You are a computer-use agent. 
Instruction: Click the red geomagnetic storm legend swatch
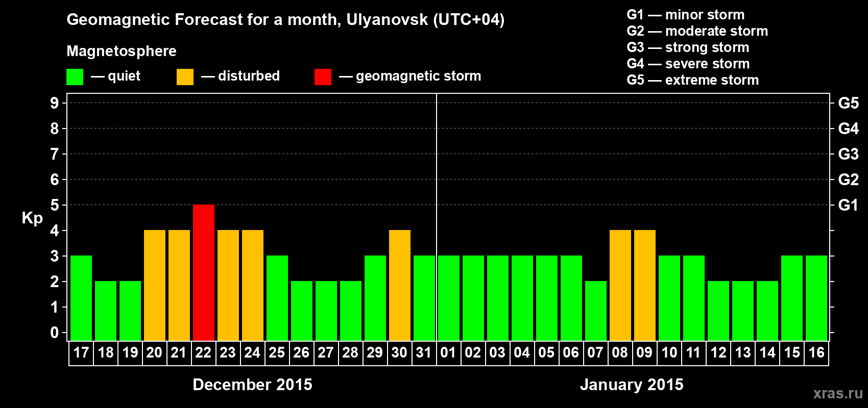click(x=323, y=77)
